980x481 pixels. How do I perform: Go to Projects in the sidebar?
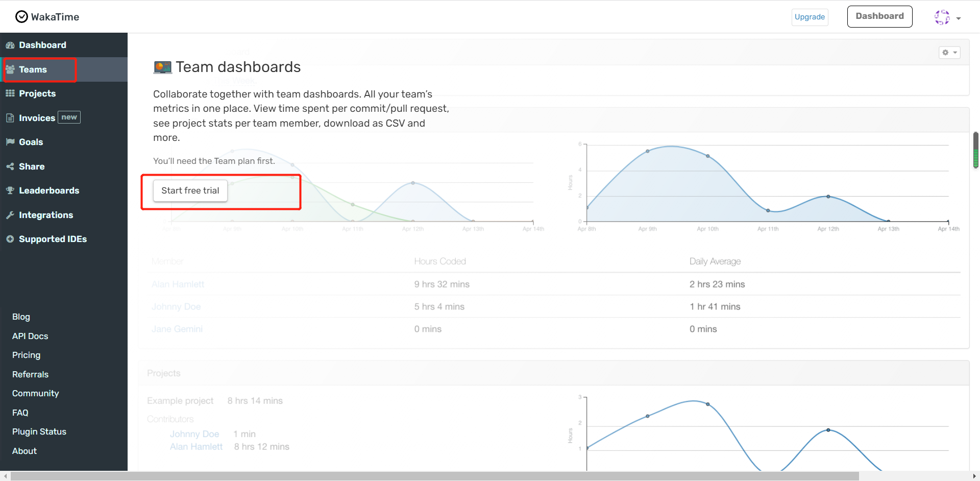click(x=64, y=93)
